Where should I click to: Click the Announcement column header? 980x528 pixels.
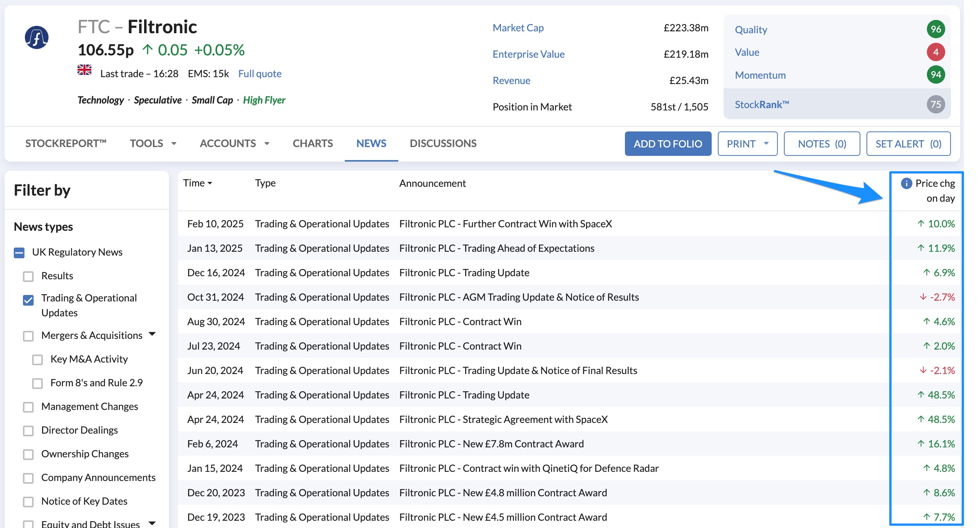pos(432,183)
